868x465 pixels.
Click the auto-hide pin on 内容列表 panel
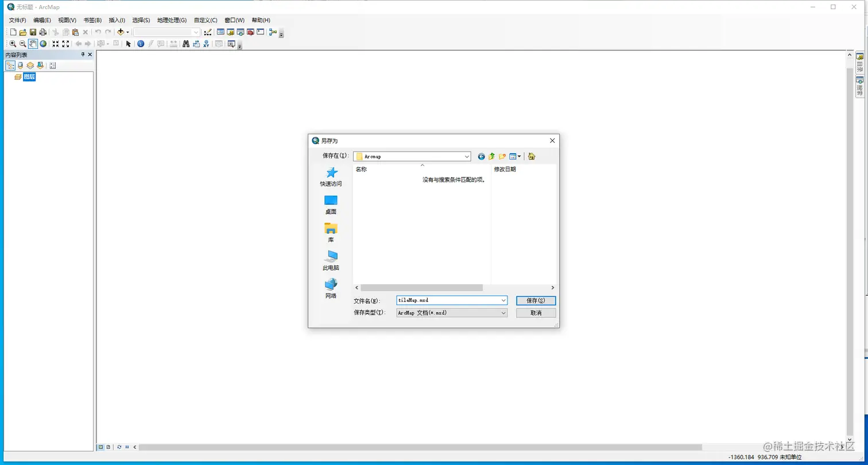tap(82, 55)
